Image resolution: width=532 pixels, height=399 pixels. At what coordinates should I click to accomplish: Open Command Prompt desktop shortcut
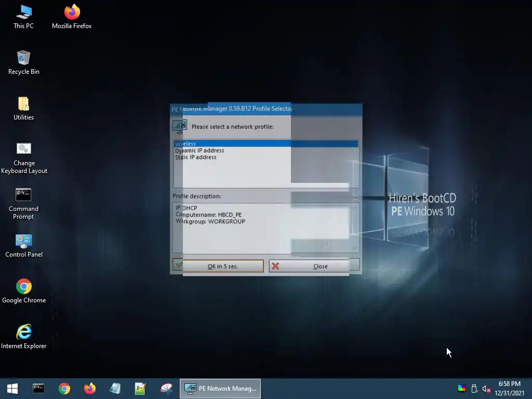pyautogui.click(x=23, y=204)
